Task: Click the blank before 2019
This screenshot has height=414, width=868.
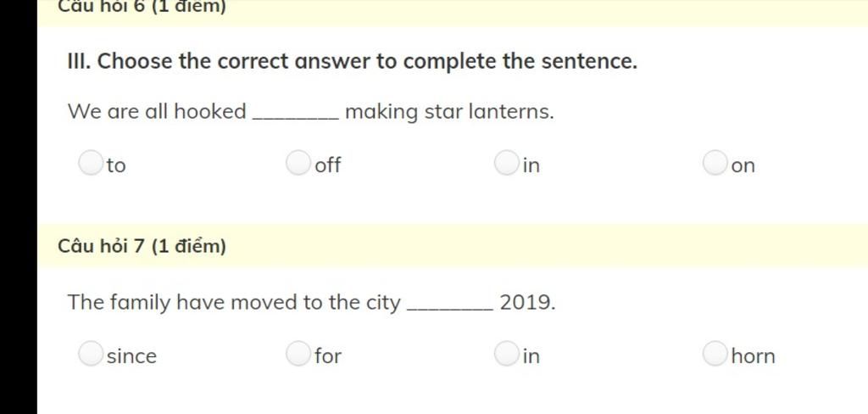Action: (x=450, y=305)
